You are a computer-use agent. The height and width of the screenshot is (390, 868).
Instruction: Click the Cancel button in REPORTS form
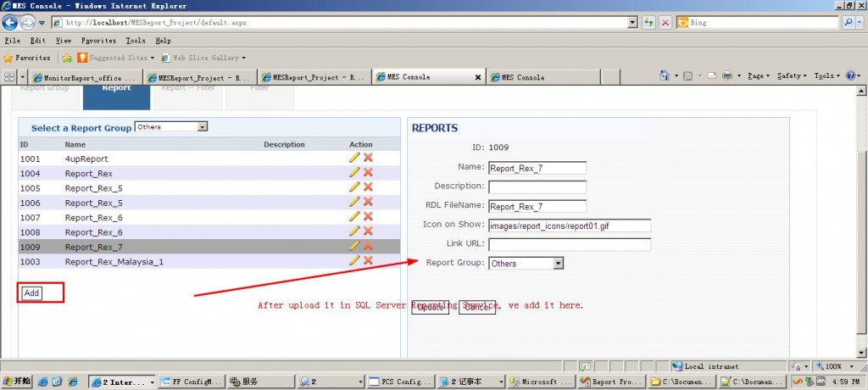coord(476,307)
